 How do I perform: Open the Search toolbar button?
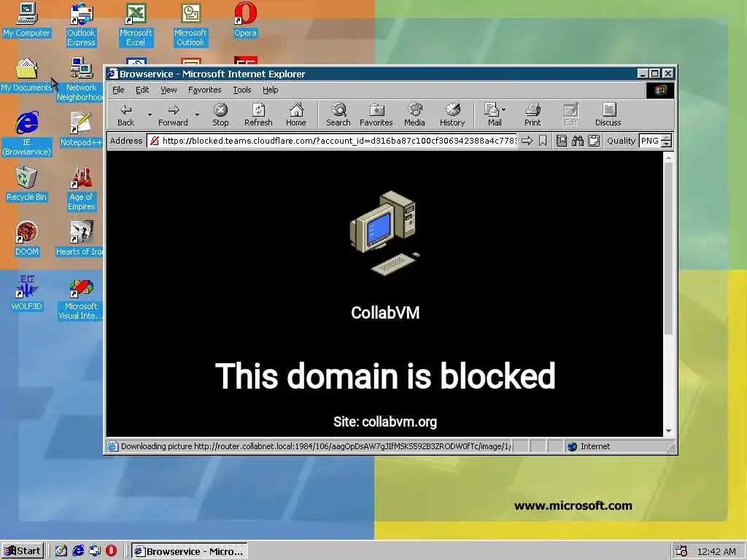click(x=338, y=114)
